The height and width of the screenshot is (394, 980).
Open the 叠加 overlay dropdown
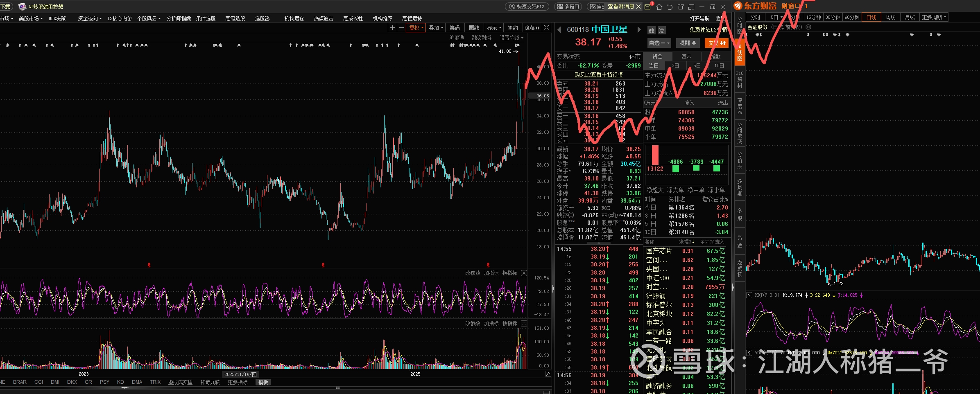(x=436, y=28)
